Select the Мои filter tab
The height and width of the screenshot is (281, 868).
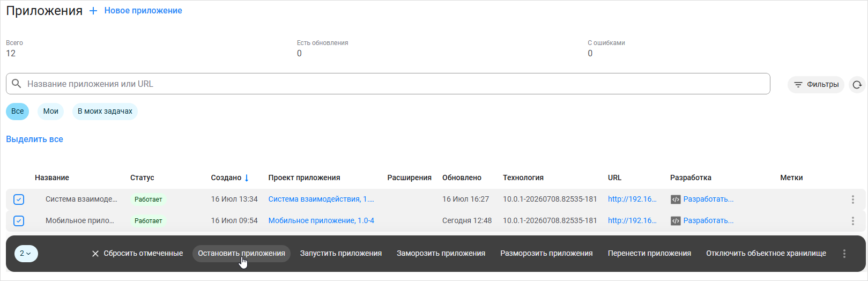coord(51,112)
